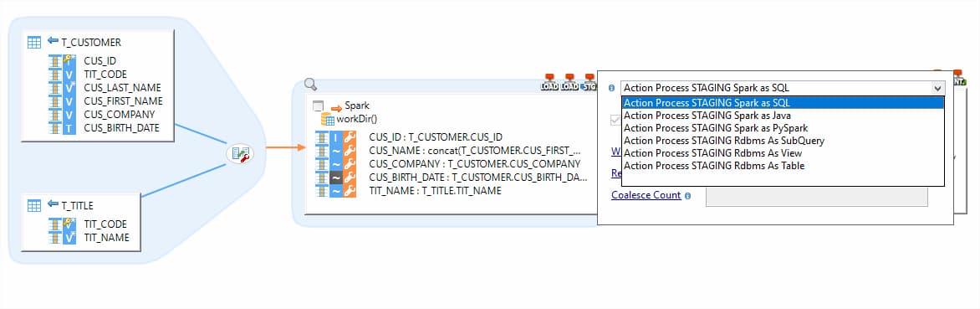980x309 pixels.
Task: Select TIT_NAME : T_TITLE.TIT_NAME mapping row
Action: click(435, 191)
